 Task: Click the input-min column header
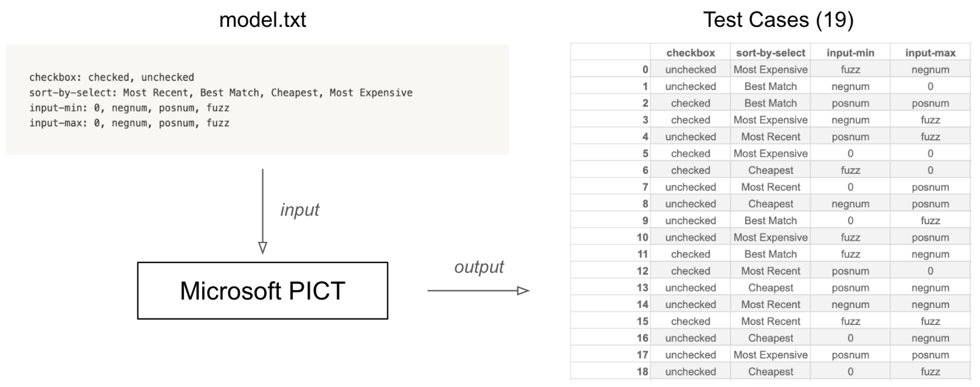point(850,53)
